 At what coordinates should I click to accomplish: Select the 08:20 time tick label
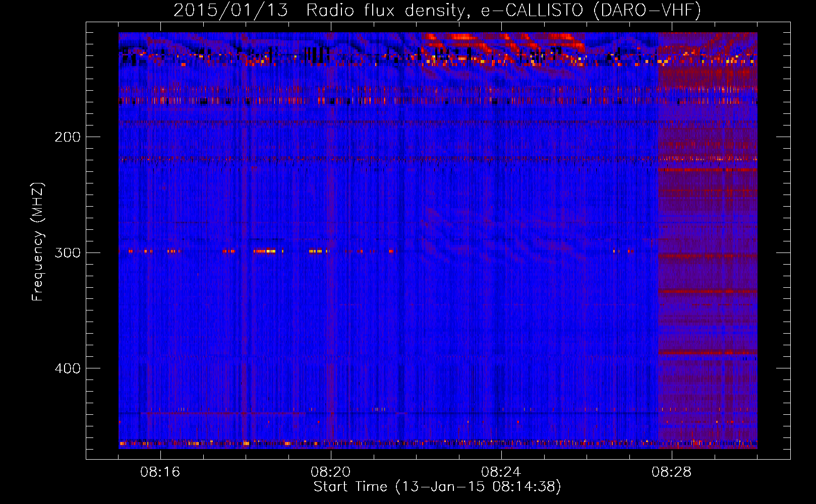coord(330,472)
